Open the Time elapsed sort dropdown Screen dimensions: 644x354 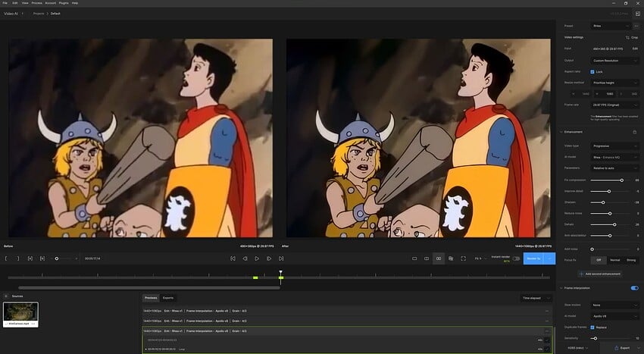point(536,298)
